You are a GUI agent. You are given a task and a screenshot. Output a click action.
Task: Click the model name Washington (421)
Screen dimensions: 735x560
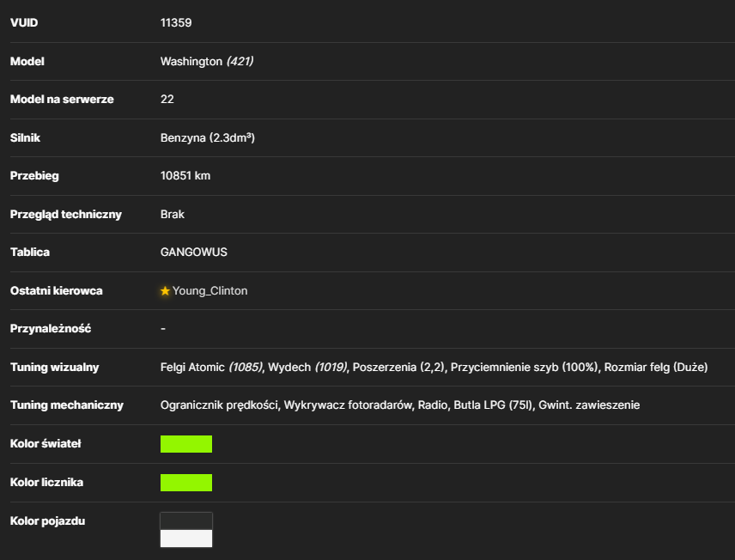pos(207,62)
